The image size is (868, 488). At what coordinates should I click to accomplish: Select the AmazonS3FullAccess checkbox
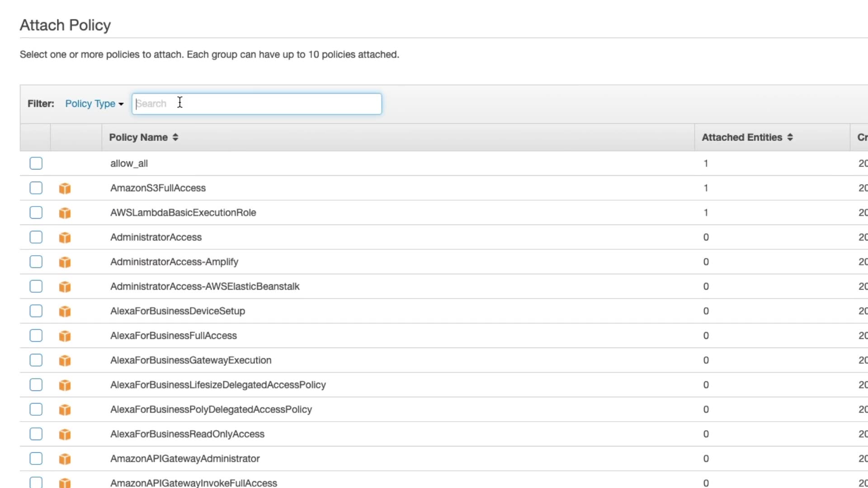(36, 188)
